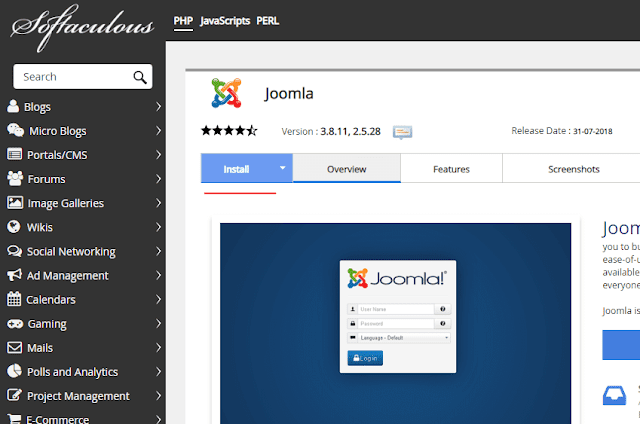The width and height of the screenshot is (640, 424).
Task: Expand the Ad Management category arrow
Action: 159,275
